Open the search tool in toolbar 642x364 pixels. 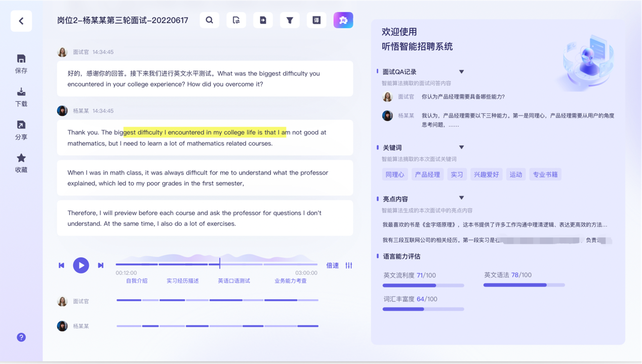point(210,20)
